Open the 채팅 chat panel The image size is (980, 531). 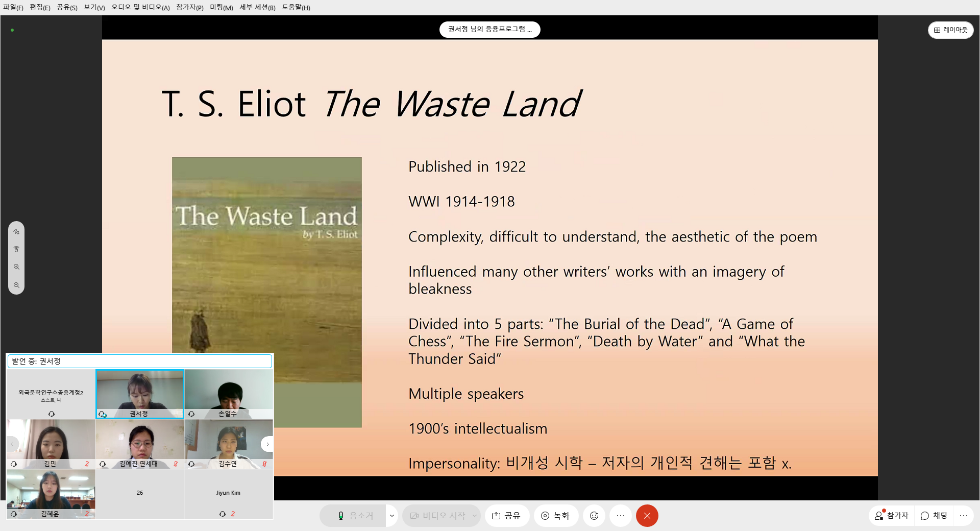click(934, 516)
